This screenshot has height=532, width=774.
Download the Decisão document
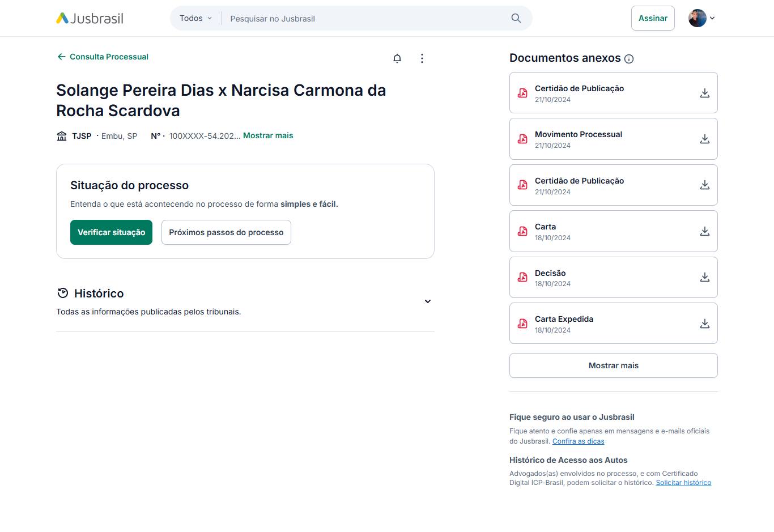704,277
